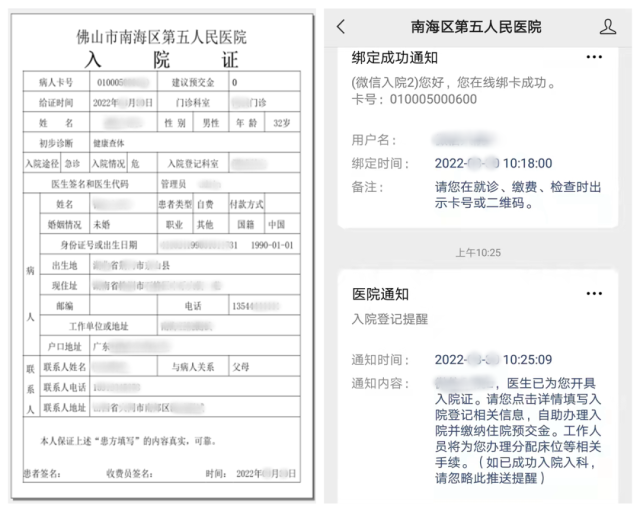Click the 身份证号或出生日期 label
This screenshot has width=640, height=512.
coord(99,245)
